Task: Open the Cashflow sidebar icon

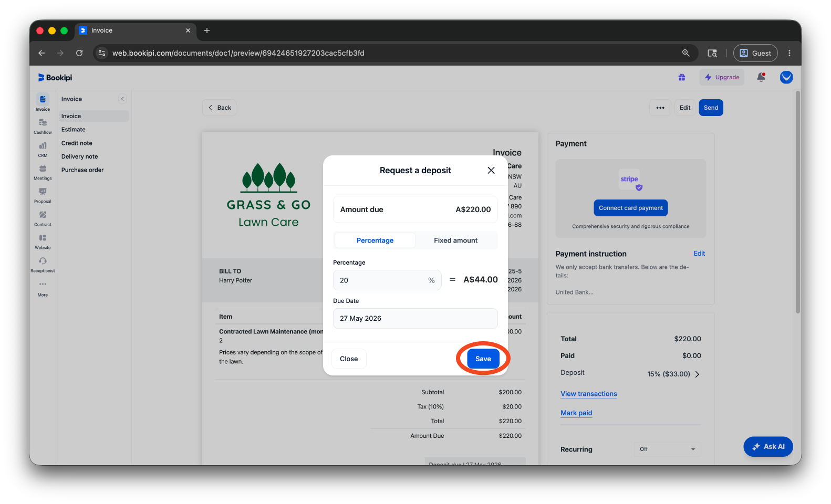Action: pyautogui.click(x=43, y=126)
